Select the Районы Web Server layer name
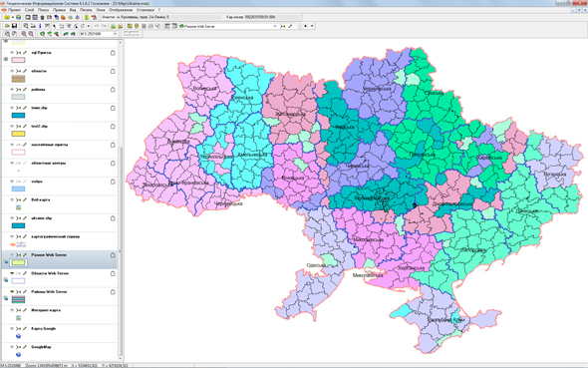This screenshot has height=368, width=588. (49, 292)
